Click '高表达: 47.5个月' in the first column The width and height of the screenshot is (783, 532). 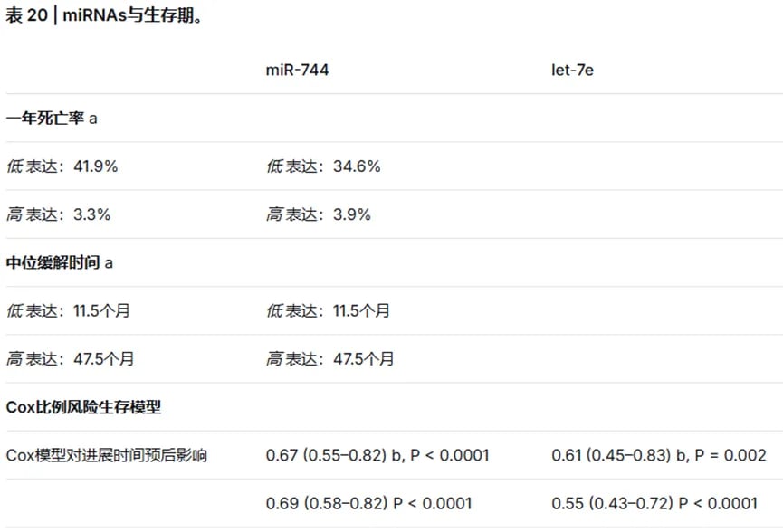pyautogui.click(x=70, y=359)
